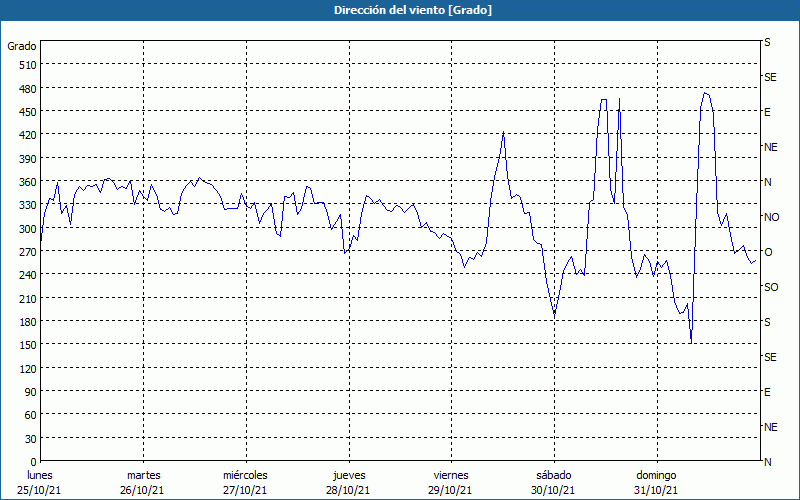Select the 60 degree axis label

pos(31,415)
